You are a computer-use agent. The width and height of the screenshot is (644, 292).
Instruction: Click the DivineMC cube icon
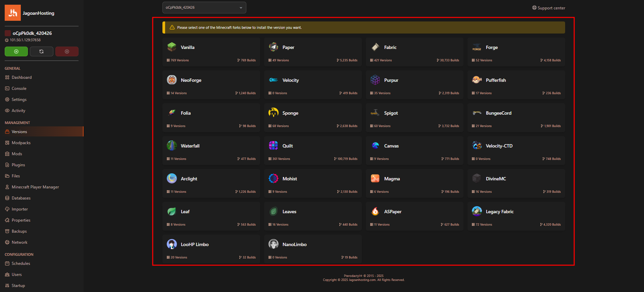(477, 178)
